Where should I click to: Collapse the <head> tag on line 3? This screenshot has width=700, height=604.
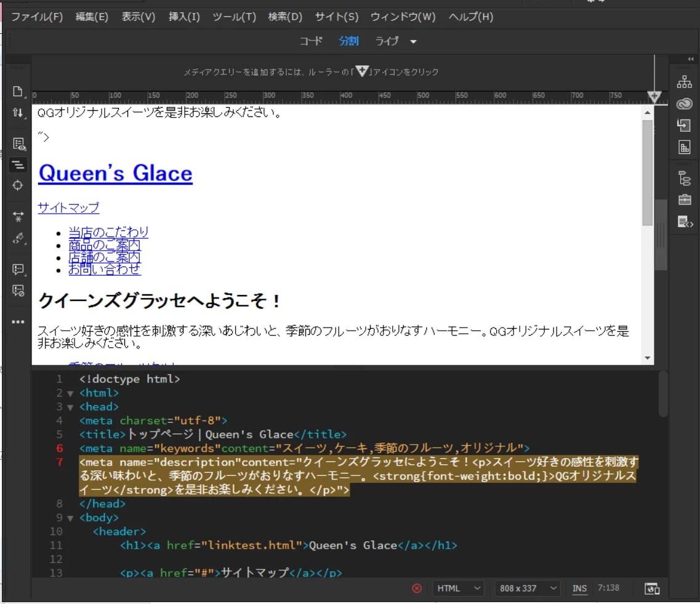click(x=70, y=408)
